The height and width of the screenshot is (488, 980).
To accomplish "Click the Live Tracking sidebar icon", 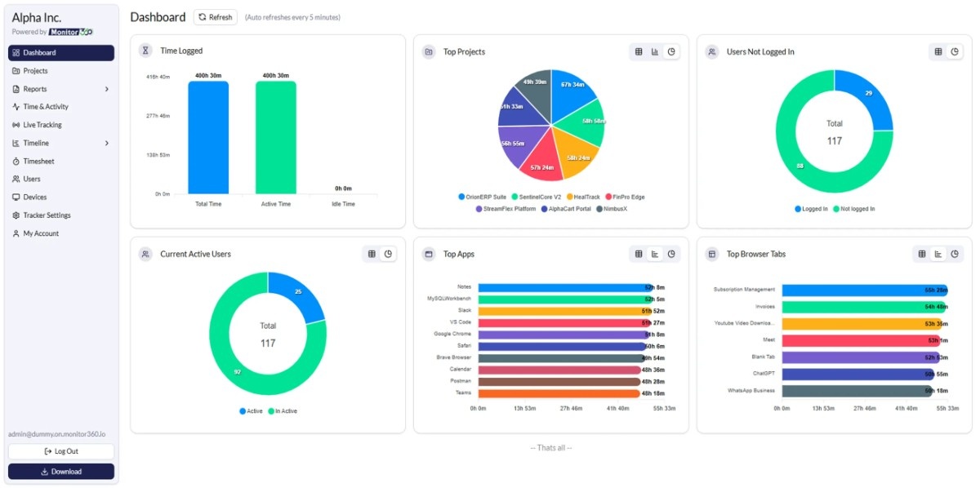I will click(x=16, y=125).
